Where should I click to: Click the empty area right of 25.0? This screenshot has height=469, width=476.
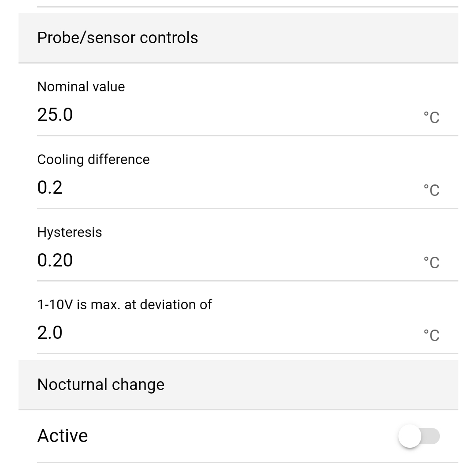[x=242, y=115]
